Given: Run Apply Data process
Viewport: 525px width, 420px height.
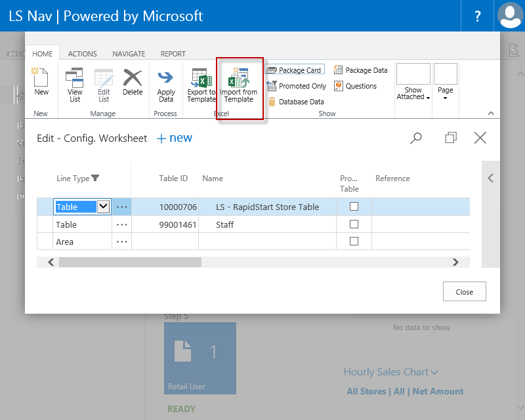Looking at the screenshot, I should tap(166, 84).
